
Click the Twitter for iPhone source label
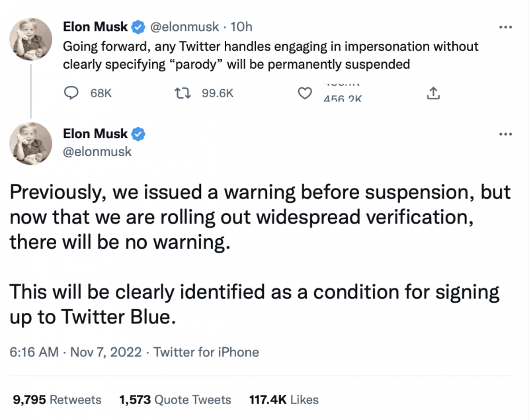pyautogui.click(x=206, y=352)
